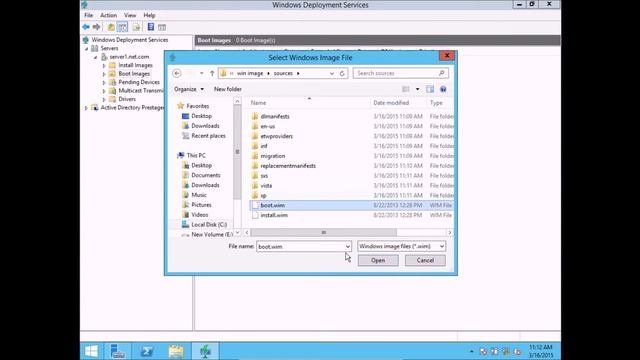Click the dialog Back navigation arrow
Viewport: 640px width, 360px height.
coord(177,73)
